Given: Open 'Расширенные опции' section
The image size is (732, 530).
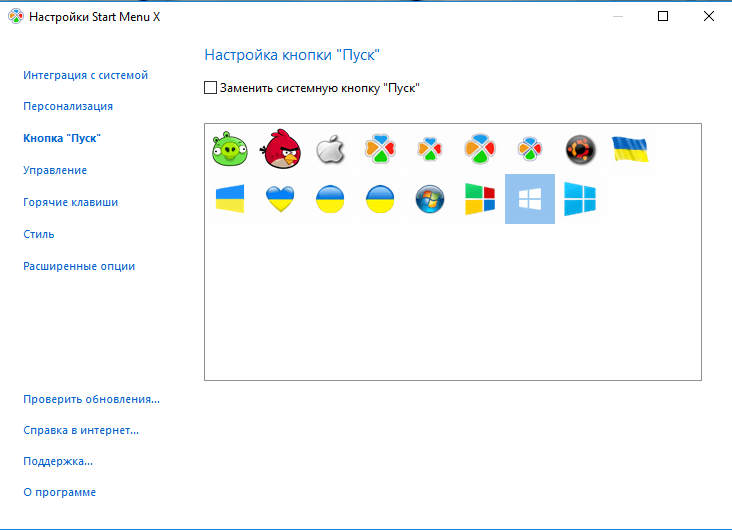Looking at the screenshot, I should pos(79,266).
